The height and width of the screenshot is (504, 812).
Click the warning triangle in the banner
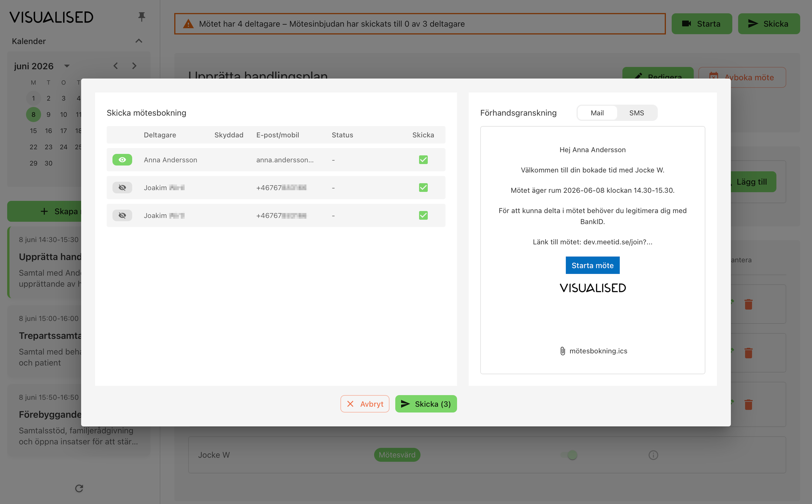[x=188, y=24]
